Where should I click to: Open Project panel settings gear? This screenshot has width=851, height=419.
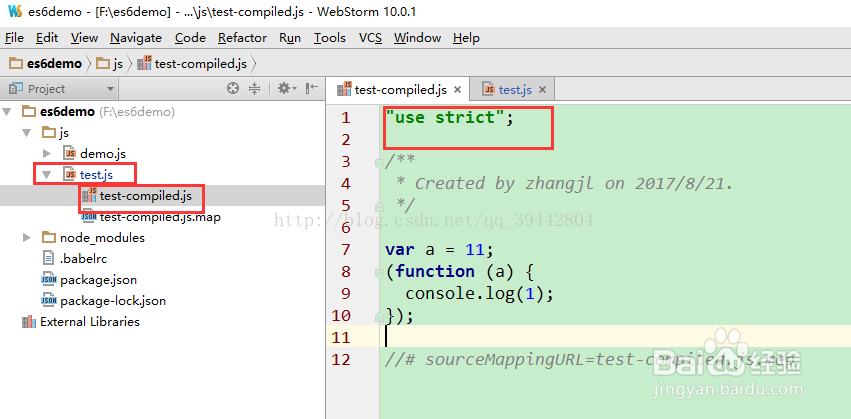[286, 88]
